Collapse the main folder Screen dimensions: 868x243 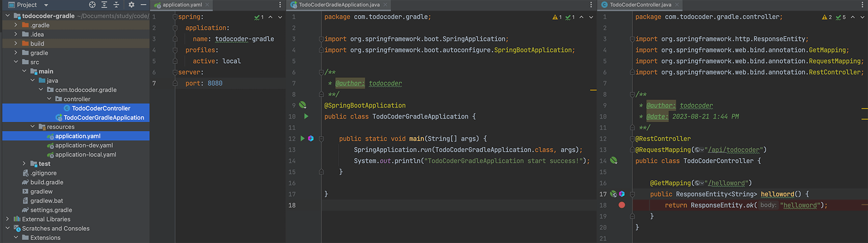tap(24, 71)
